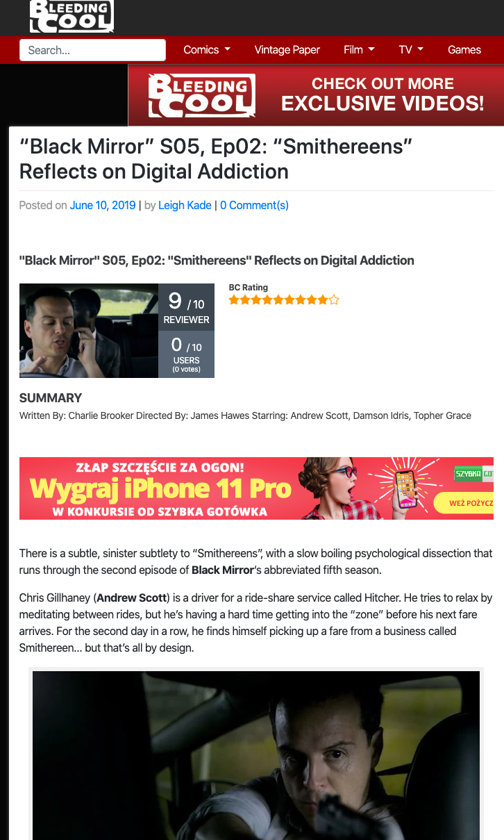This screenshot has height=840, width=504.
Task: Open the Comics dropdown menu
Action: tap(207, 49)
